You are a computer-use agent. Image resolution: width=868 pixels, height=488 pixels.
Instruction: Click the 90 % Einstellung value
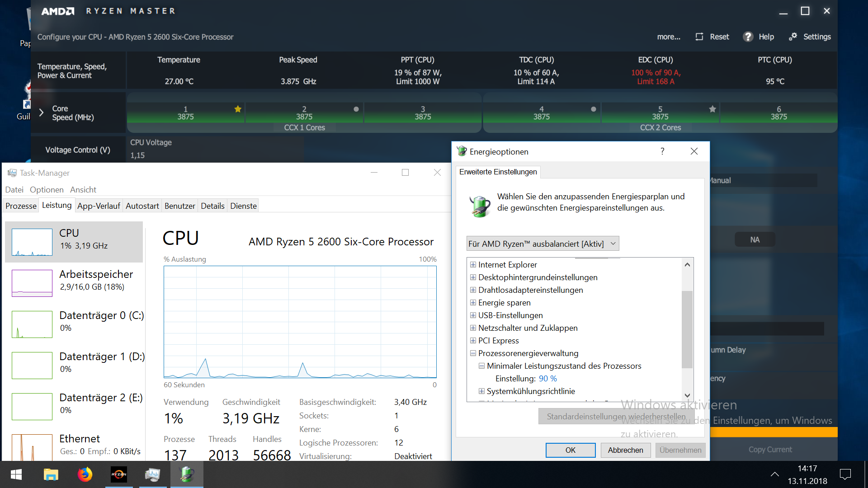[547, 379]
